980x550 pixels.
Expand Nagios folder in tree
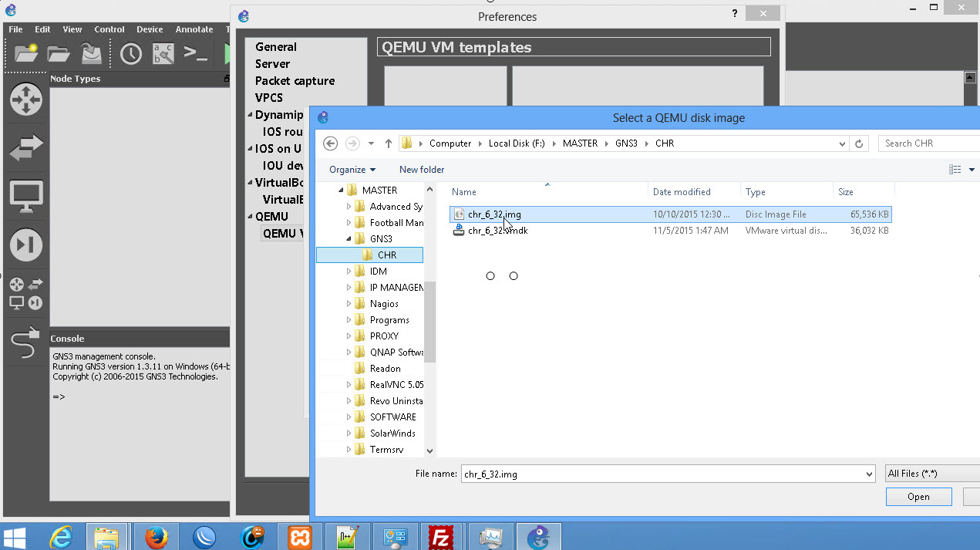click(x=349, y=304)
